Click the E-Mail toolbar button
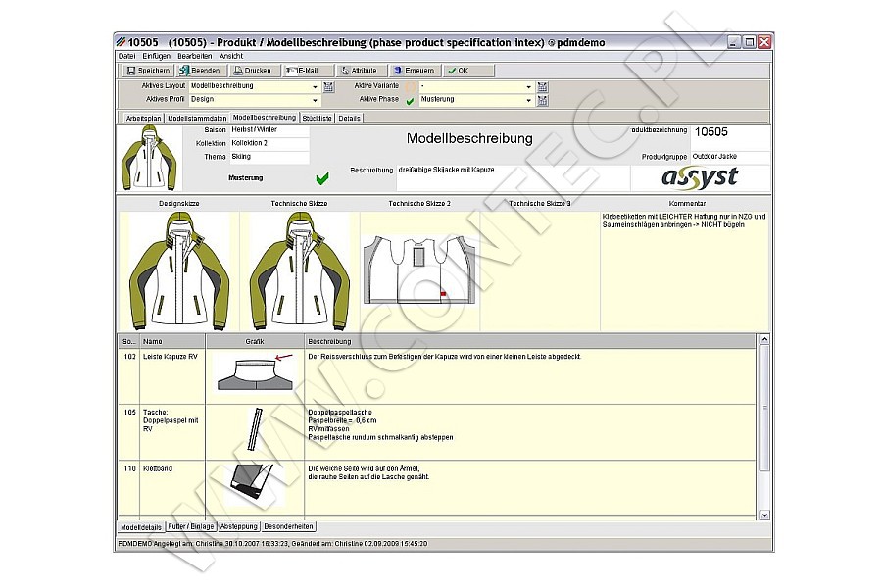Viewport: 882px width, 588px height. coord(306,71)
